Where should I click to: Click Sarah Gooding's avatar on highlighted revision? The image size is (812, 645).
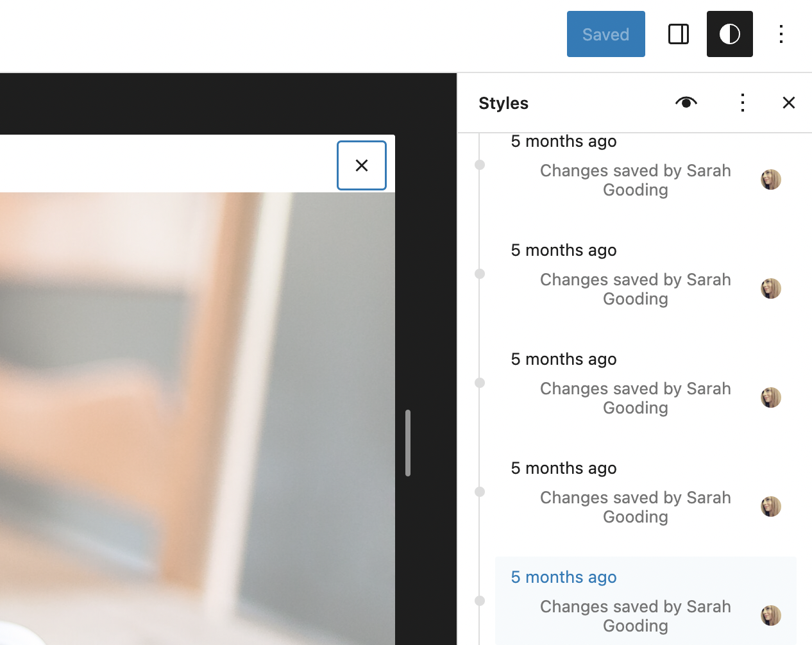(x=770, y=616)
